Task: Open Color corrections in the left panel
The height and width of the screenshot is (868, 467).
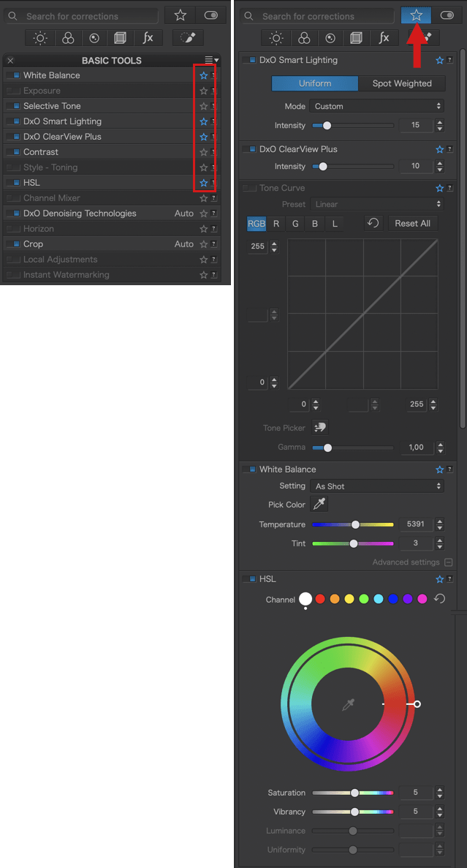Action: click(x=68, y=38)
